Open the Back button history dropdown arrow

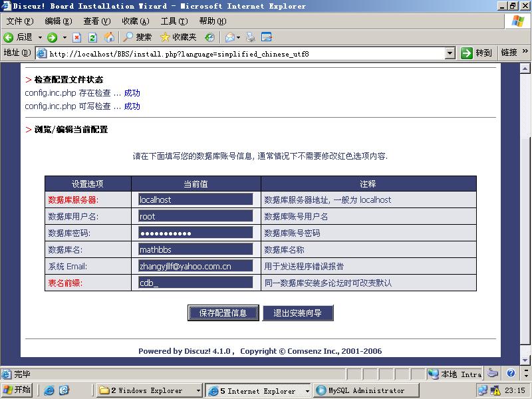pyautogui.click(x=40, y=37)
